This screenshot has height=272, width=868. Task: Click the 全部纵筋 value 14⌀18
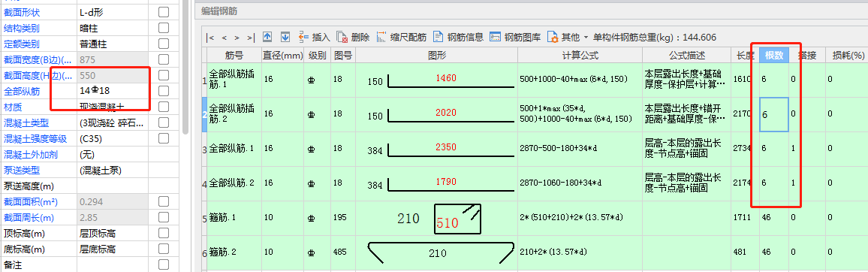pyautogui.click(x=113, y=91)
